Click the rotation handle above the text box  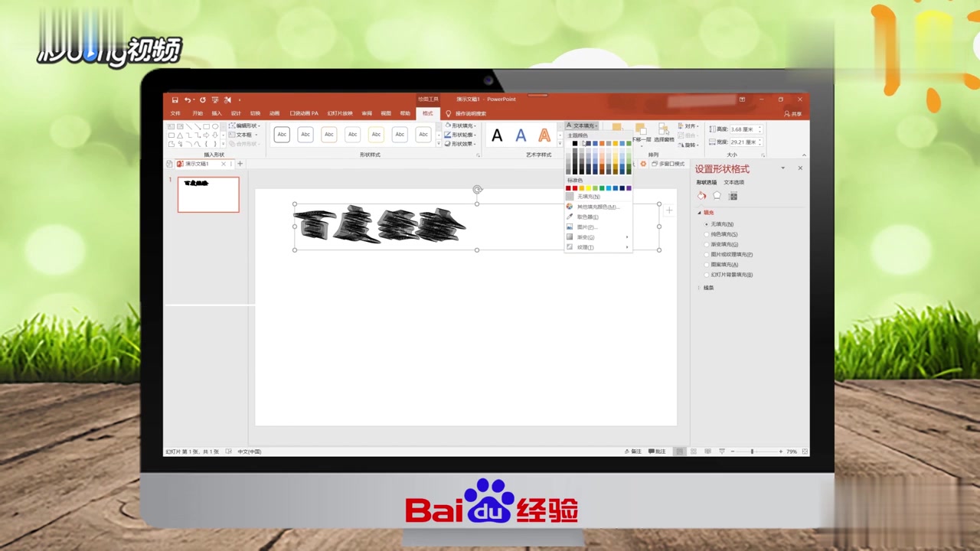pos(477,189)
